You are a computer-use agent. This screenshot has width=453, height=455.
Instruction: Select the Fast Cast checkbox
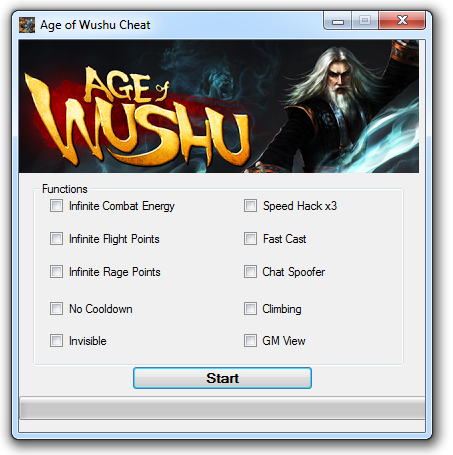[x=250, y=239]
